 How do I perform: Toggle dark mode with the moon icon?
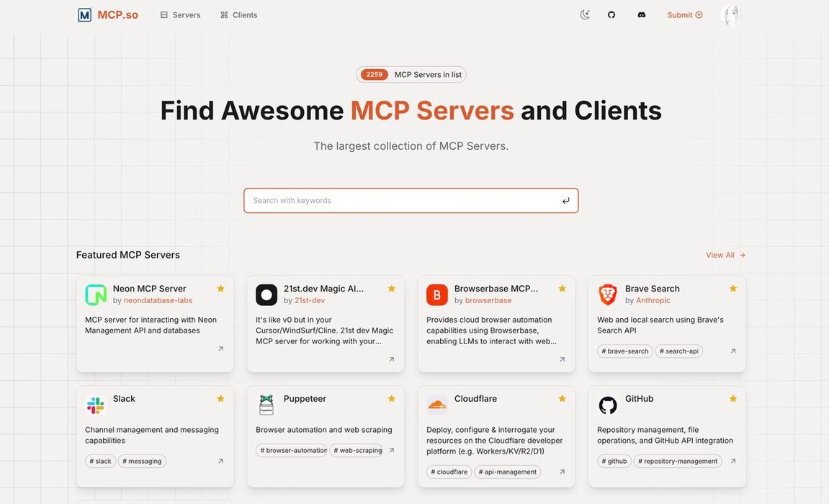[585, 15]
